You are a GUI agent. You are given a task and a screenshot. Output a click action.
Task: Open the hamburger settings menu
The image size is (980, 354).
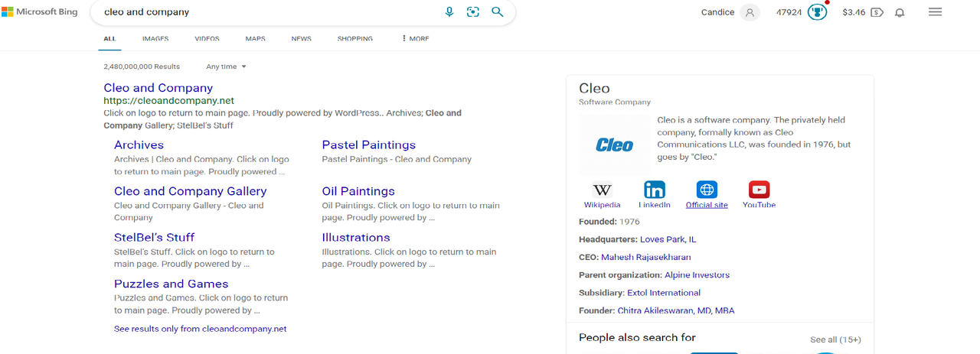click(x=935, y=12)
